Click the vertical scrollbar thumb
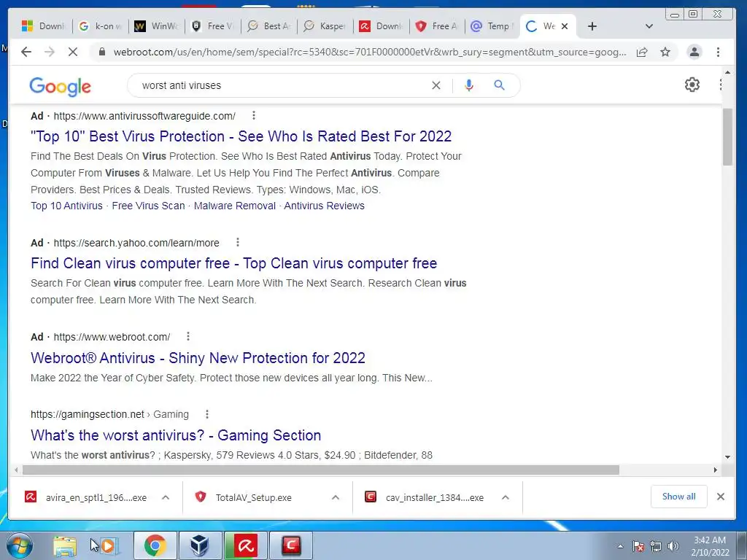Viewport: 747px width, 560px height. [x=727, y=137]
